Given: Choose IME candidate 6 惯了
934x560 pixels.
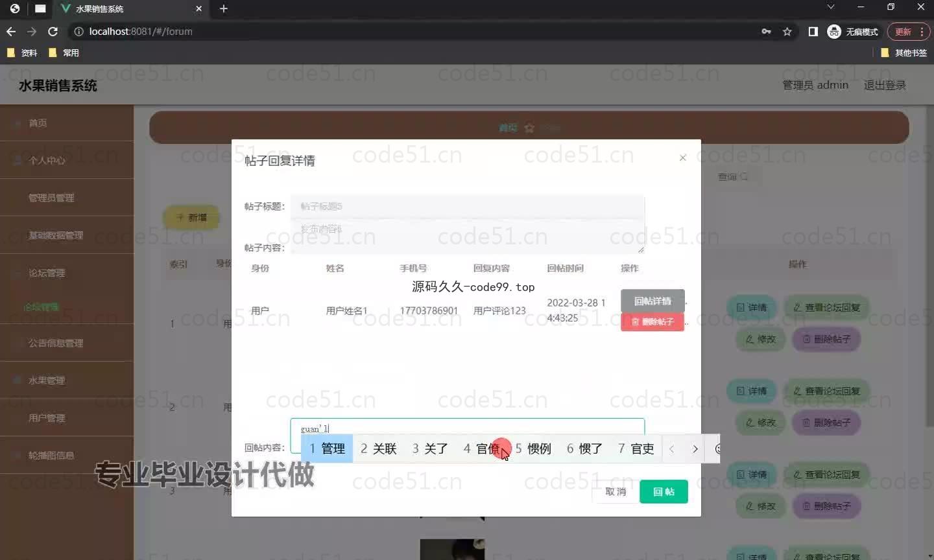Looking at the screenshot, I should click(x=584, y=449).
